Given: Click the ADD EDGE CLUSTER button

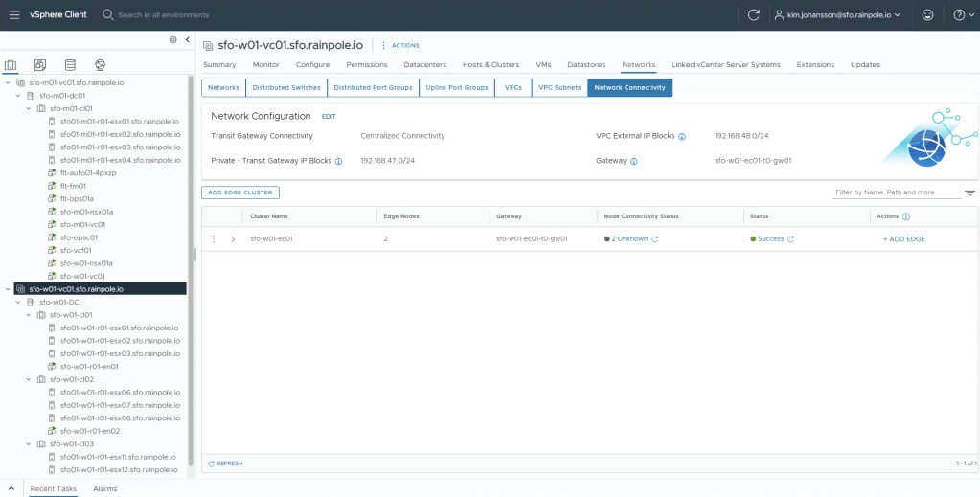Looking at the screenshot, I should 240,192.
